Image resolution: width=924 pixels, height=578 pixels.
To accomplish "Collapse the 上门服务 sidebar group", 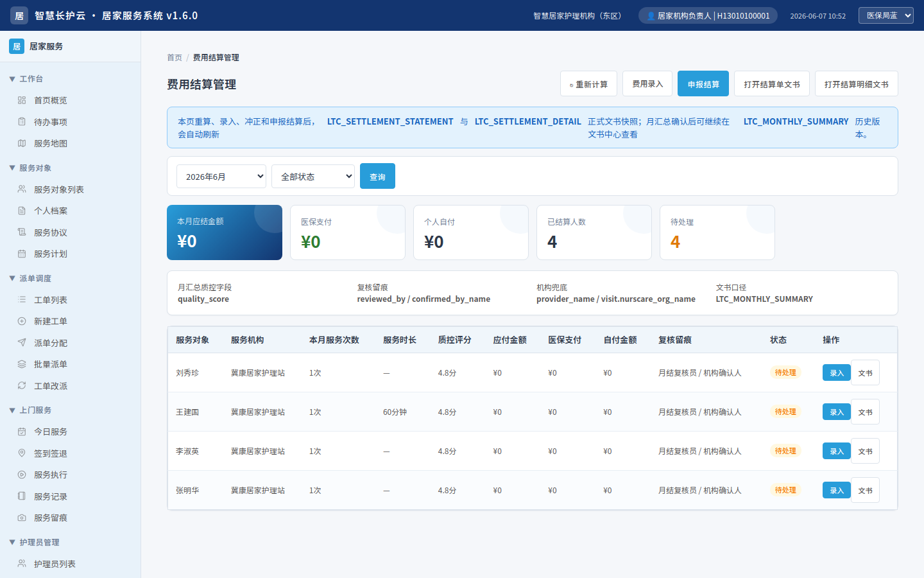I will click(12, 410).
